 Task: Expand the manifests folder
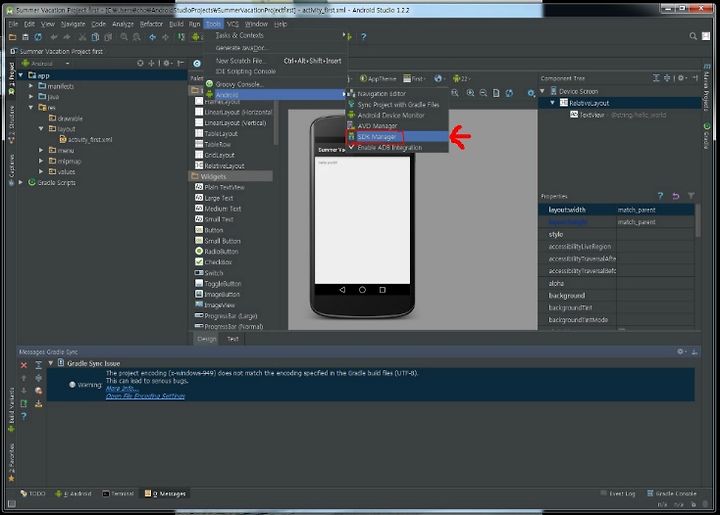pos(31,86)
